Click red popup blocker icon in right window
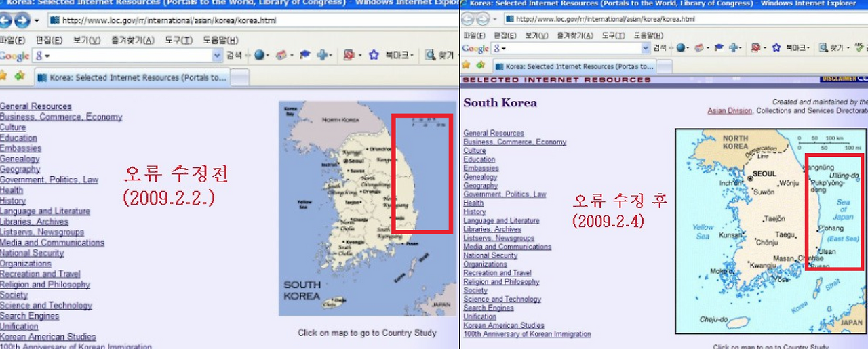This screenshot has width=868, height=349. [755, 48]
